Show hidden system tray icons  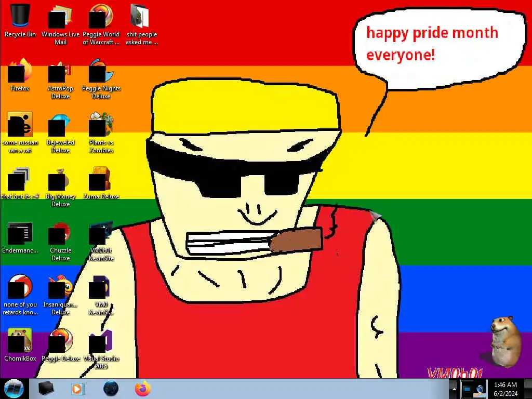click(x=454, y=389)
